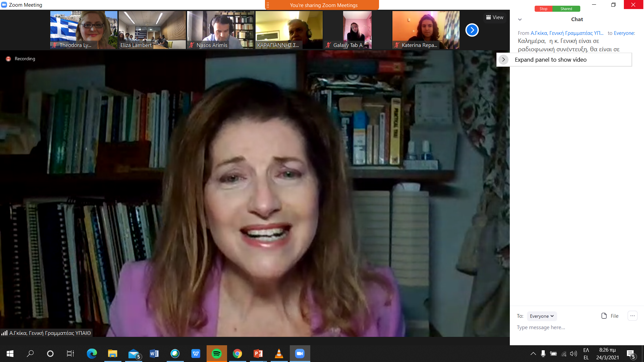Viewport: 644px width, 362px height.
Task: Open chat more options ellipsis
Action: 632,316
